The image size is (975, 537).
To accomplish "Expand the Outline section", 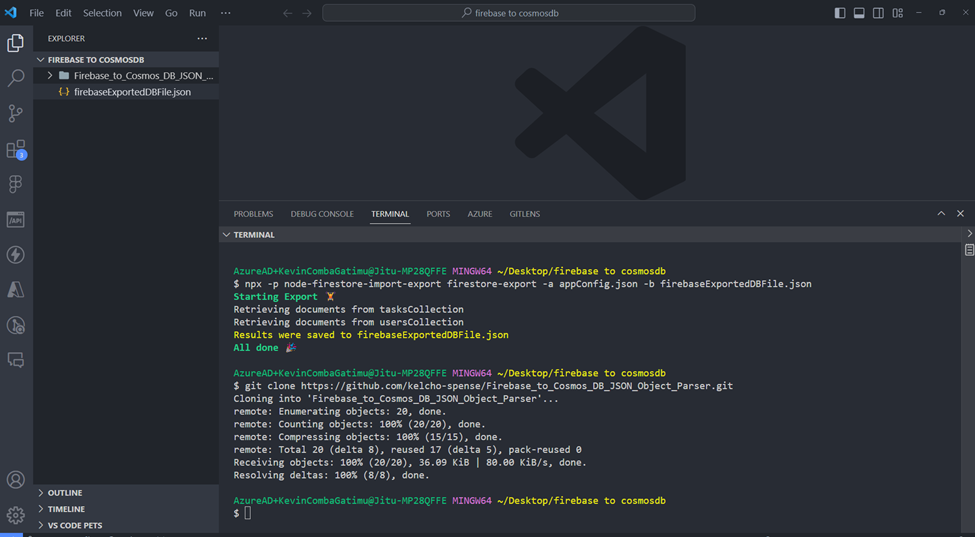I will 126,493.
